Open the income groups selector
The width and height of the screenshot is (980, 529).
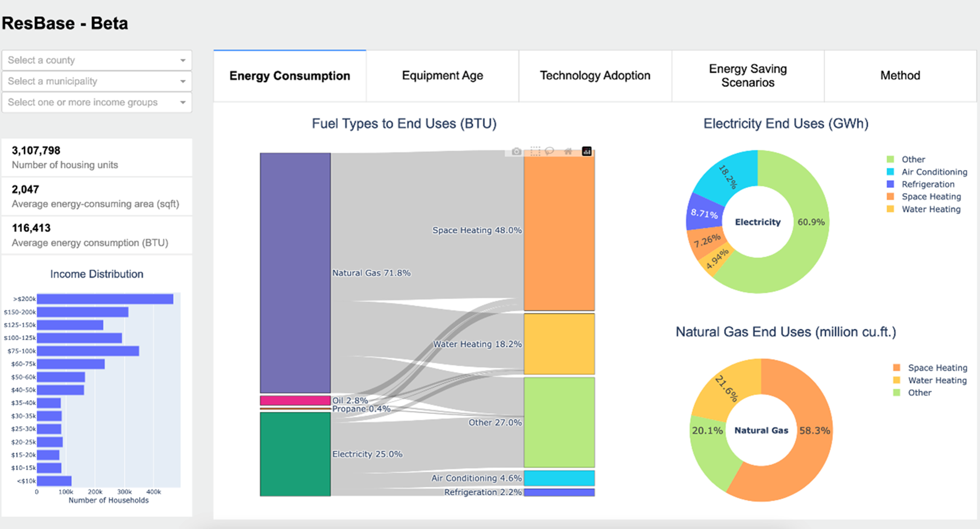(97, 102)
